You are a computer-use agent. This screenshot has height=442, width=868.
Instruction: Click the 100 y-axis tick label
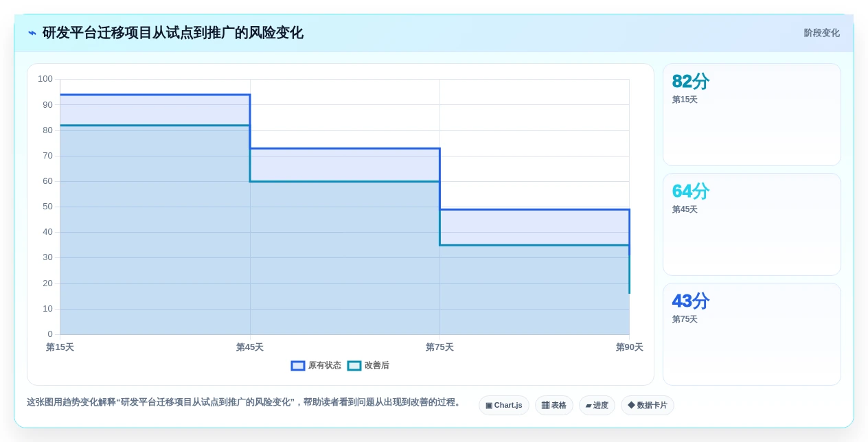pyautogui.click(x=45, y=79)
